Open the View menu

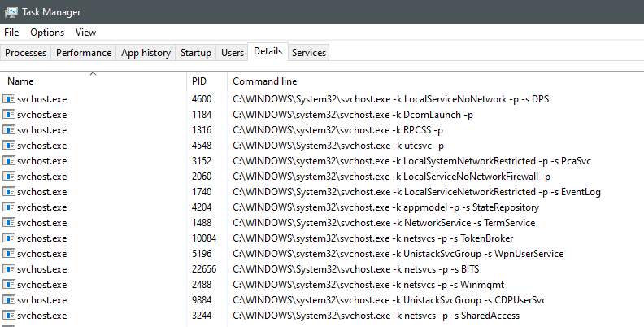click(85, 33)
